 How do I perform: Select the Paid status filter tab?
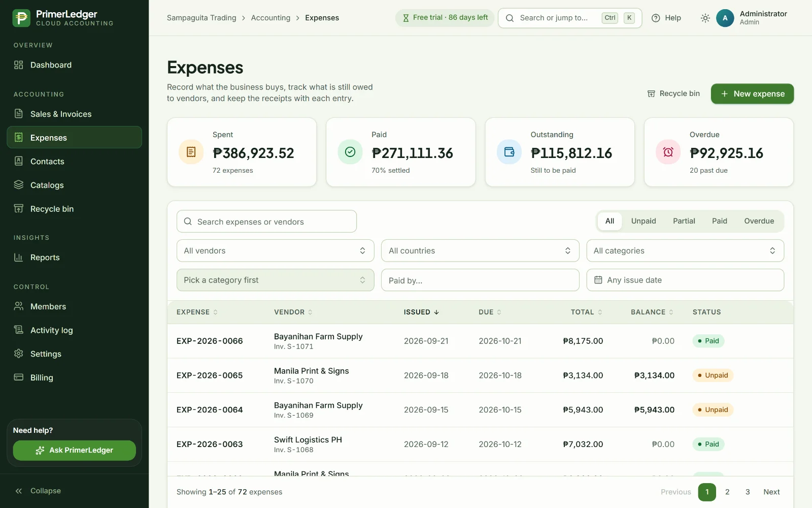(x=719, y=221)
